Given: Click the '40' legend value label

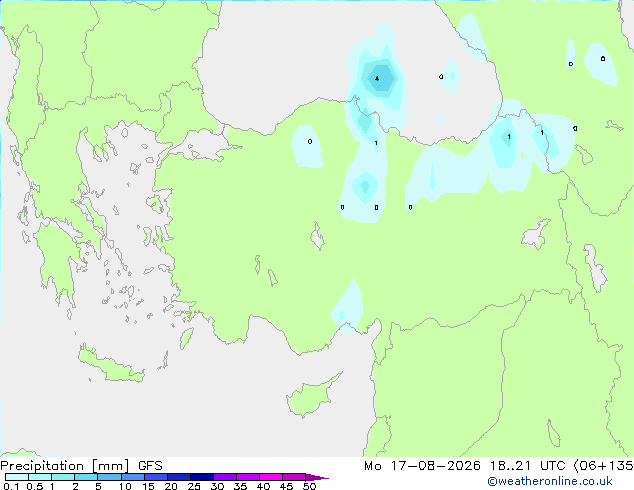Looking at the screenshot, I should tap(263, 486).
